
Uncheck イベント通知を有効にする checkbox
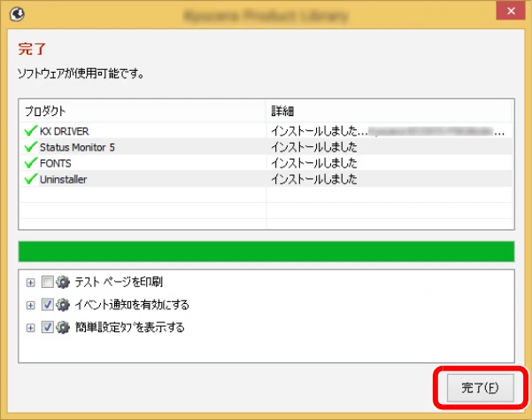(47, 305)
